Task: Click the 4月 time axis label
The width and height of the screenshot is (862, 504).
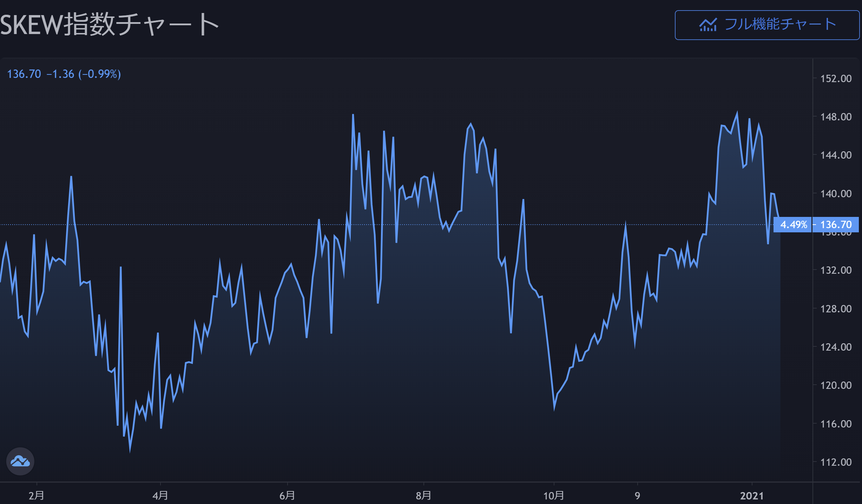Action: coord(160,496)
